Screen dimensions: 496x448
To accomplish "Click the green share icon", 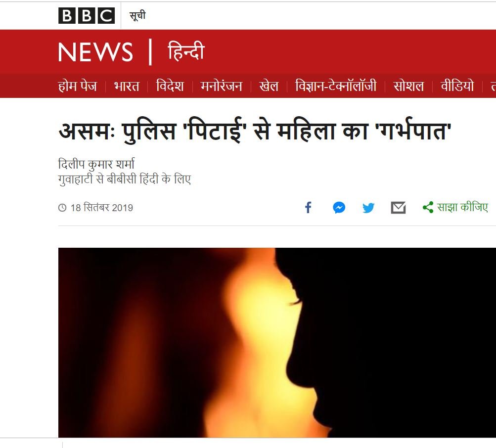I will click(428, 208).
